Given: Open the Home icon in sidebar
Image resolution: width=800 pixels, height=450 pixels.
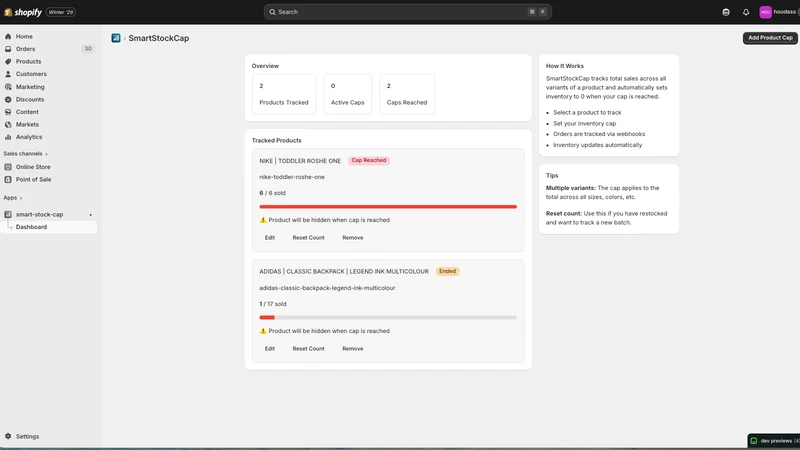Looking at the screenshot, I should [8, 37].
